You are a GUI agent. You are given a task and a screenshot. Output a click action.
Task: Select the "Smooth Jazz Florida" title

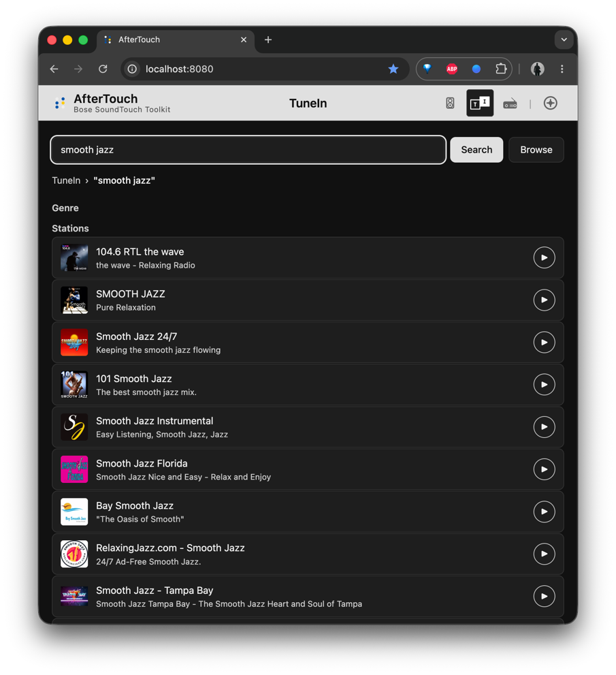tap(142, 464)
